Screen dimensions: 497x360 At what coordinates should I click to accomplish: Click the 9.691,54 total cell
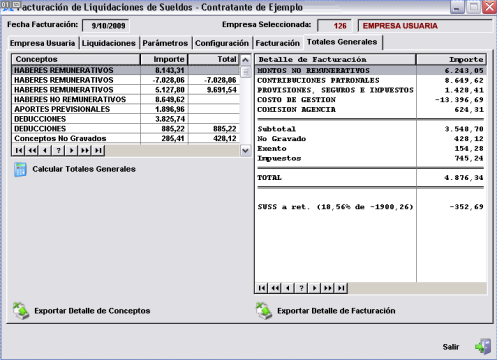click(214, 90)
